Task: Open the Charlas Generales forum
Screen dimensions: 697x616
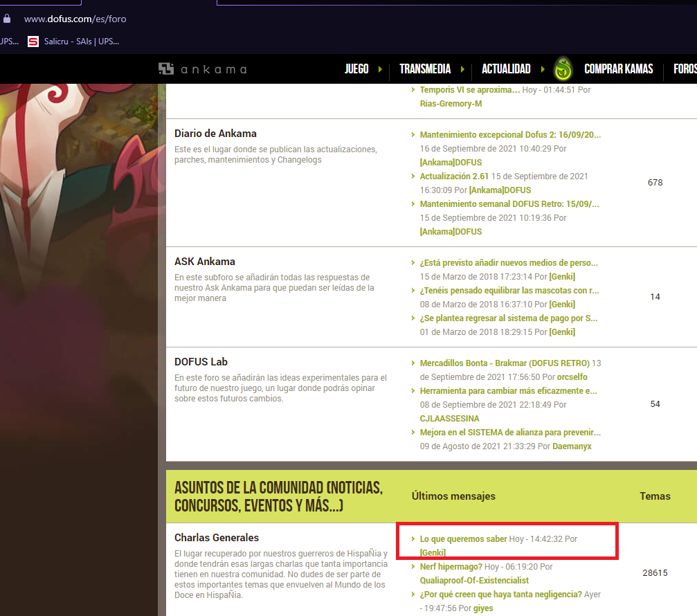Action: point(217,537)
